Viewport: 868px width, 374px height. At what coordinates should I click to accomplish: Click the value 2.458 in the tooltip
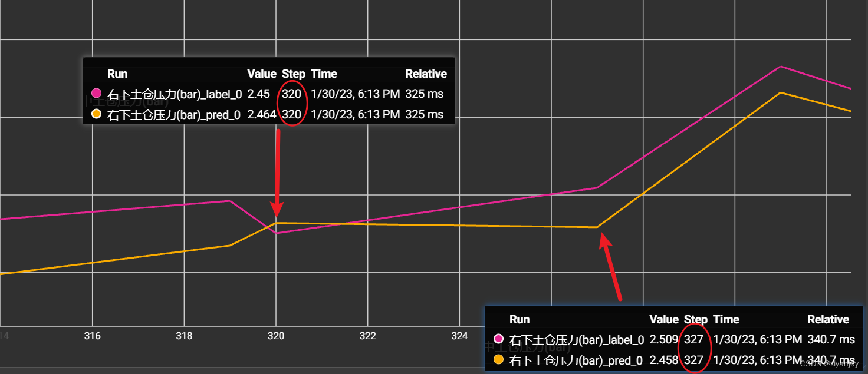pos(664,360)
